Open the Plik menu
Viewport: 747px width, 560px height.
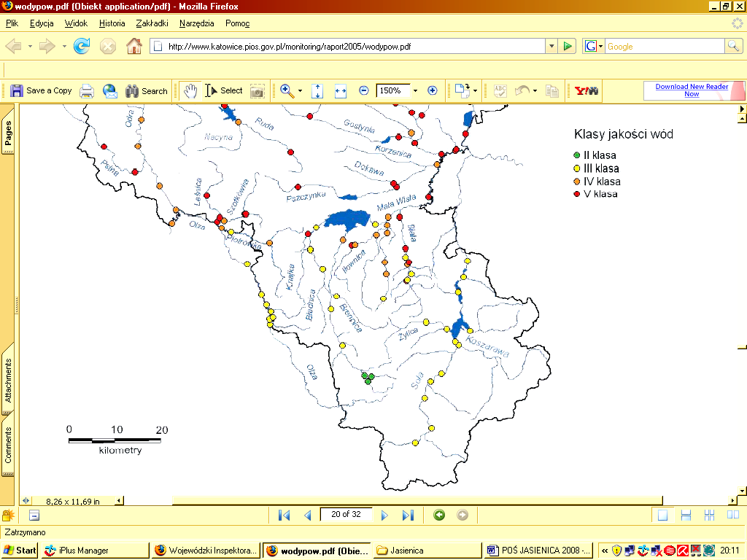pyautogui.click(x=12, y=23)
